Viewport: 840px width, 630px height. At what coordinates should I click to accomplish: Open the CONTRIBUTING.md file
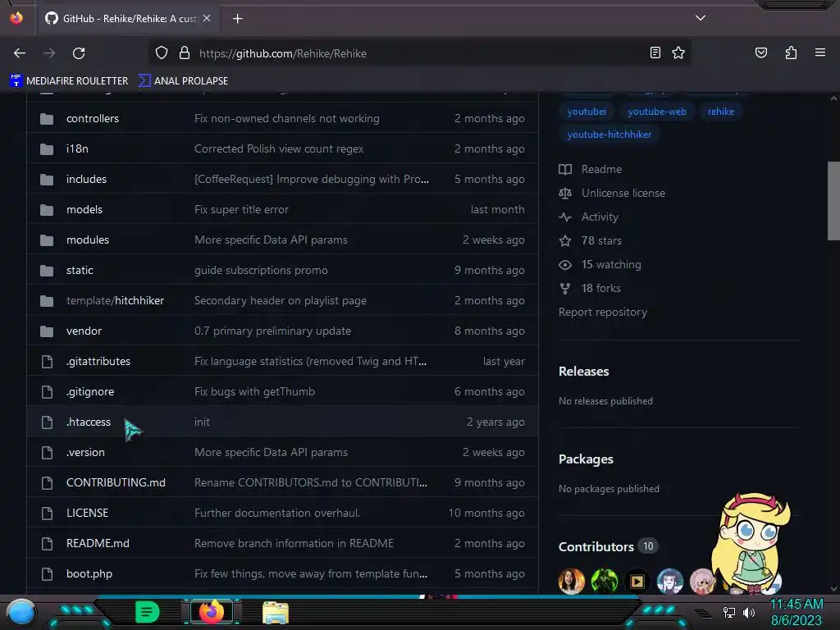116,482
